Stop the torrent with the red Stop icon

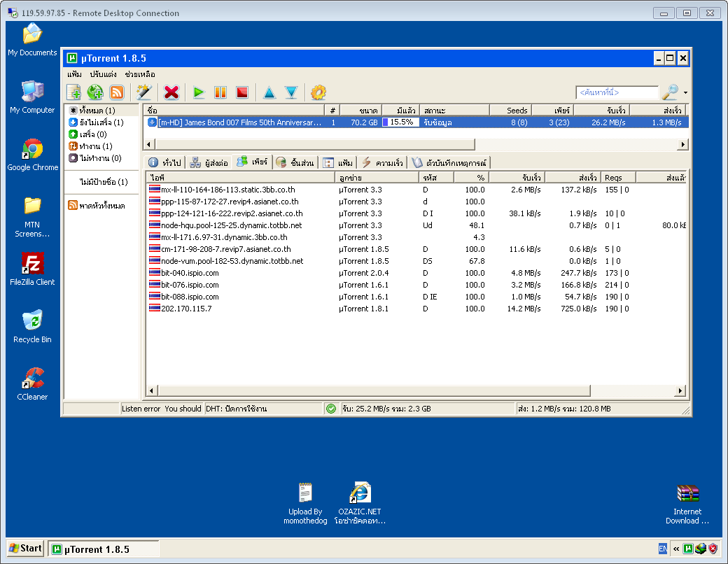(x=242, y=92)
